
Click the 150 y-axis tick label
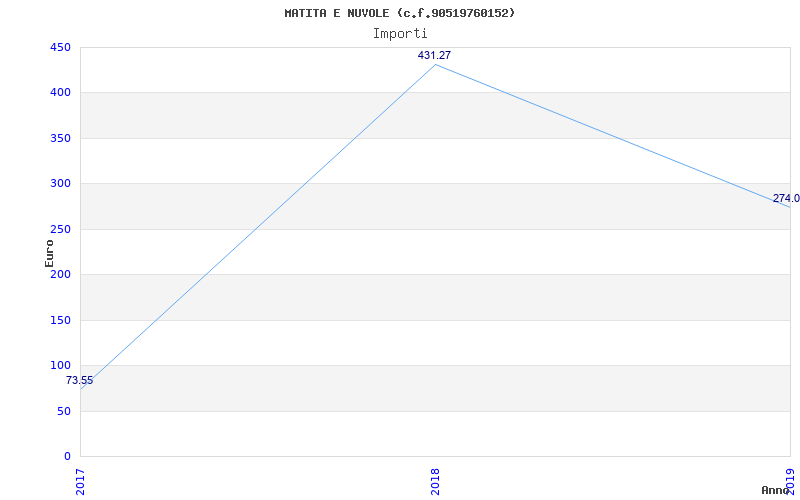[x=60, y=320]
